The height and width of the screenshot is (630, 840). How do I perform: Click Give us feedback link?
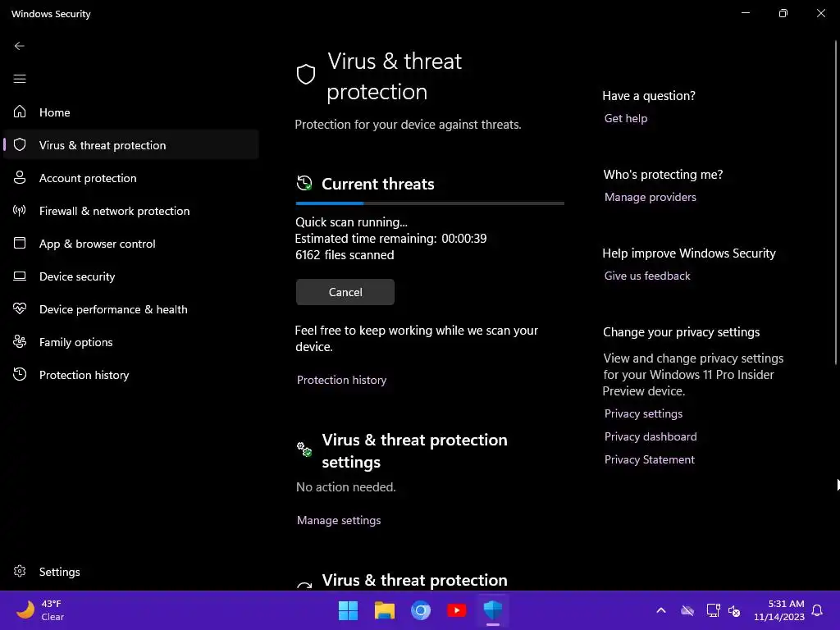tap(647, 276)
